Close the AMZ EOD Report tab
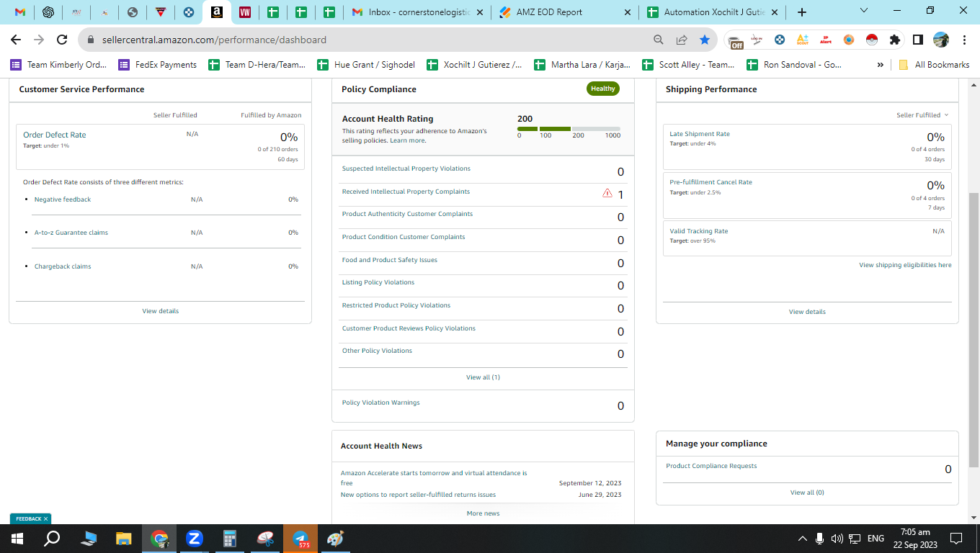The width and height of the screenshot is (980, 553). coord(627,12)
